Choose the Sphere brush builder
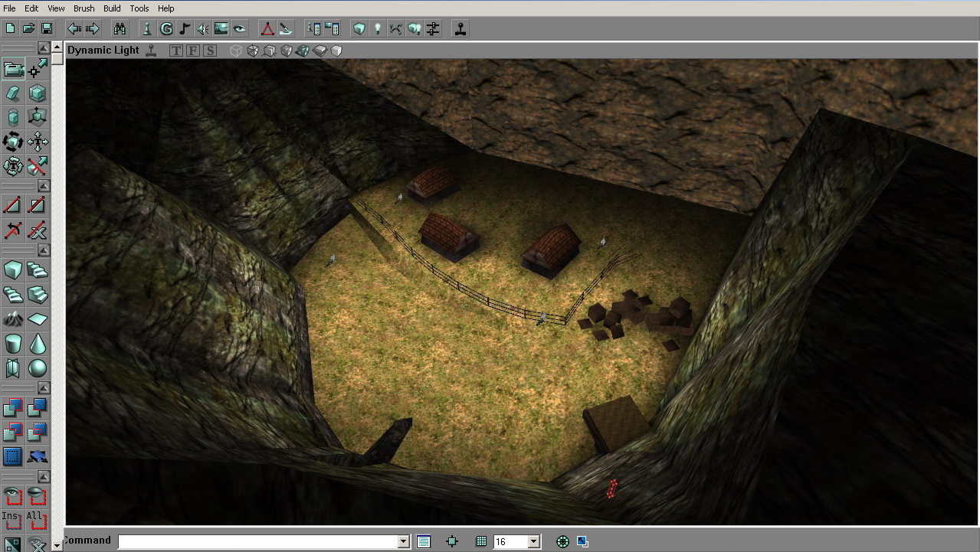The height and width of the screenshot is (552, 980). point(37,368)
